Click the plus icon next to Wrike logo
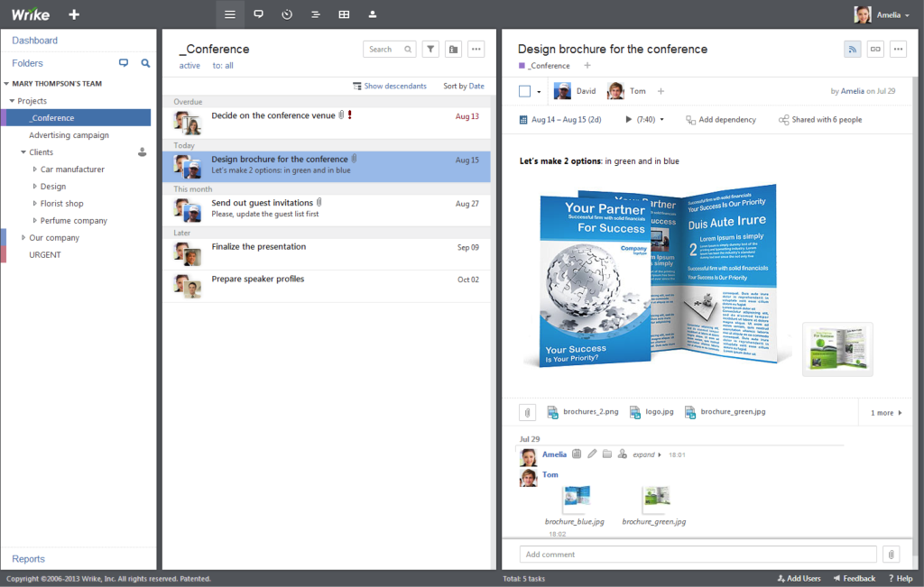 point(74,14)
